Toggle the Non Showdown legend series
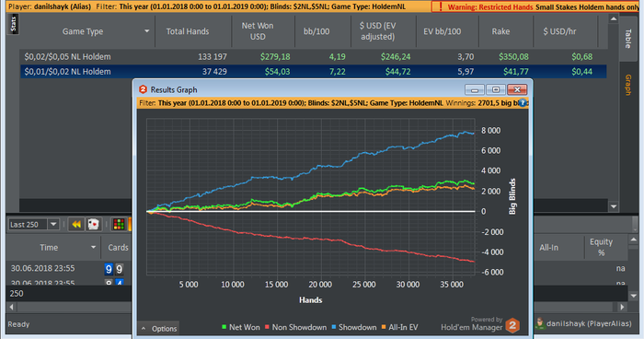The width and height of the screenshot is (644, 339). [295, 327]
